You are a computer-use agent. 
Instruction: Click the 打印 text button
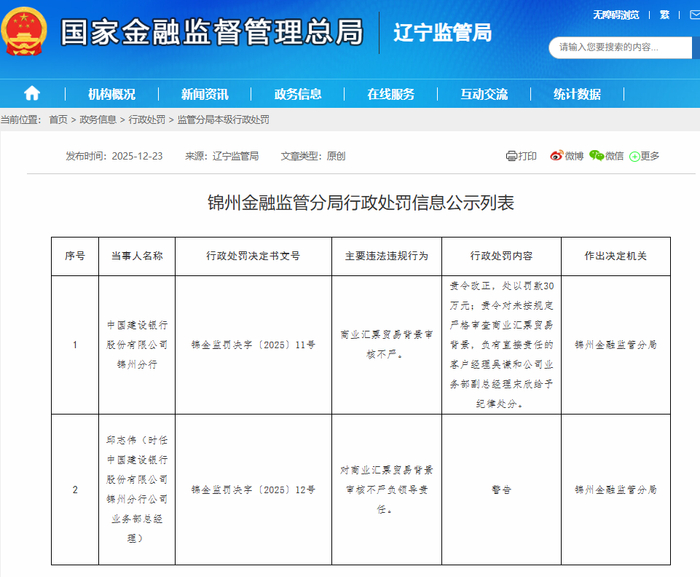pos(527,156)
